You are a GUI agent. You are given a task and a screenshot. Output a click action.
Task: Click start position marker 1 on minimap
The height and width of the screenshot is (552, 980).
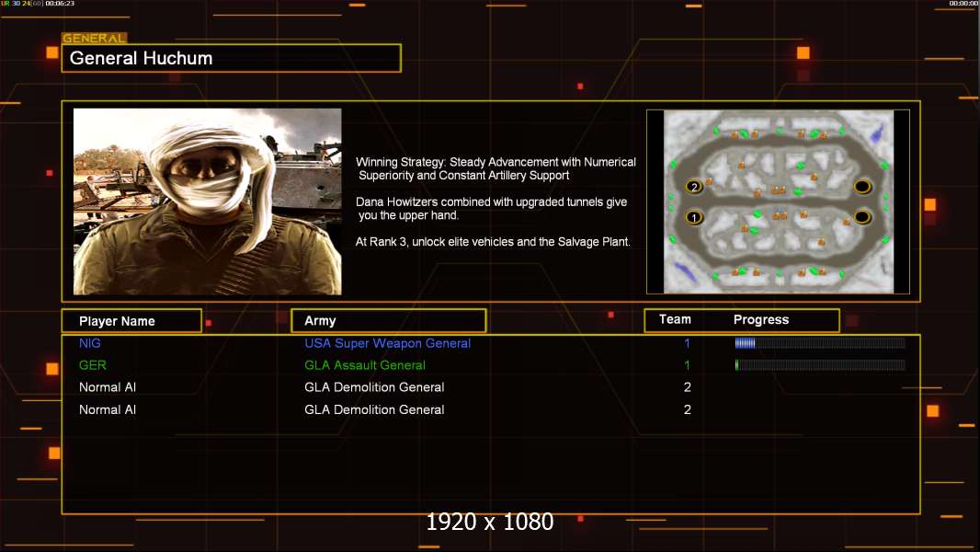point(694,217)
